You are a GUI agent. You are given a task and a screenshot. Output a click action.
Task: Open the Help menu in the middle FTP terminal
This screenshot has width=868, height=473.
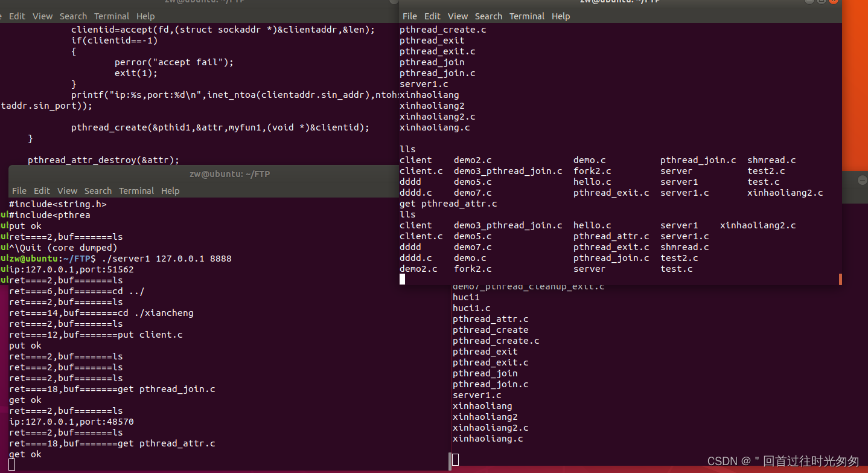tap(170, 190)
